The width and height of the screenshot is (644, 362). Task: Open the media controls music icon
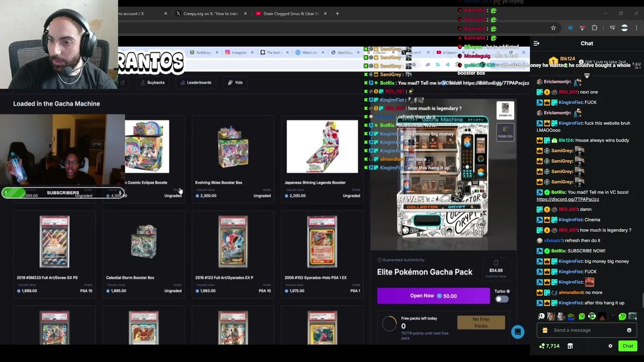tap(612, 28)
